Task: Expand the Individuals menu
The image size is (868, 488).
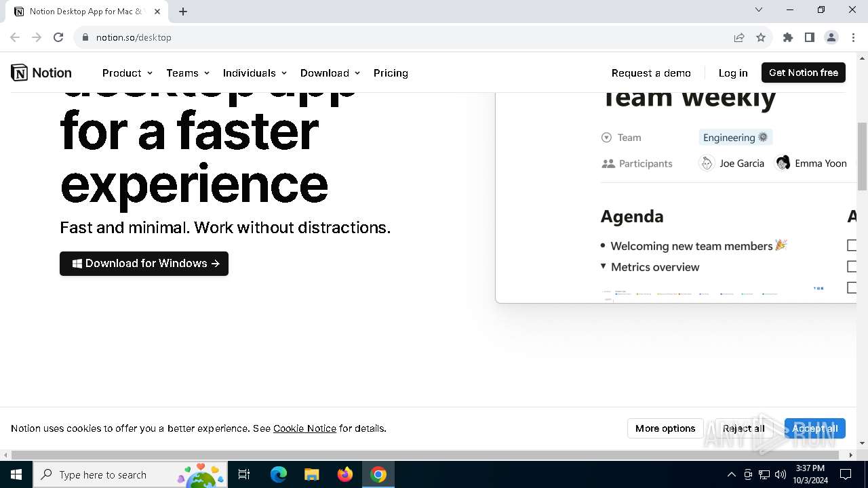Action: point(255,73)
